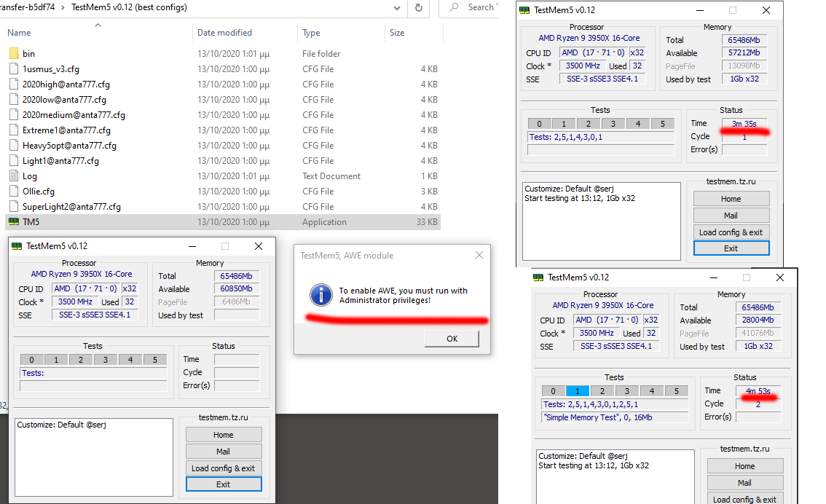Click the TestMem5 v0.12 breadcrumb folder
Image resolution: width=826 pixels, height=504 pixels.
coord(129,7)
